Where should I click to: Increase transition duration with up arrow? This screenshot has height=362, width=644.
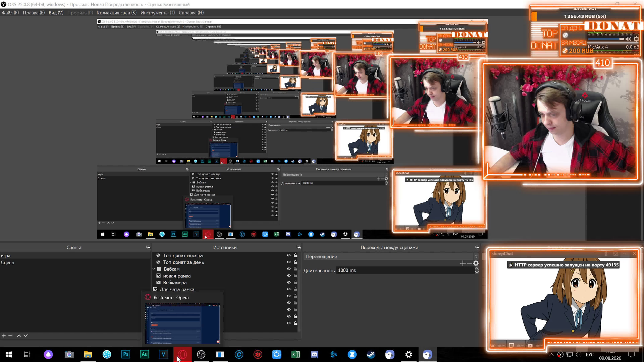coord(477,269)
